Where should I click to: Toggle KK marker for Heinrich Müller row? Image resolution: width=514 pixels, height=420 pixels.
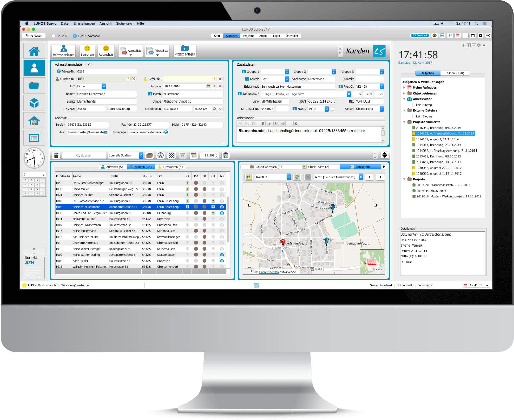(187, 195)
